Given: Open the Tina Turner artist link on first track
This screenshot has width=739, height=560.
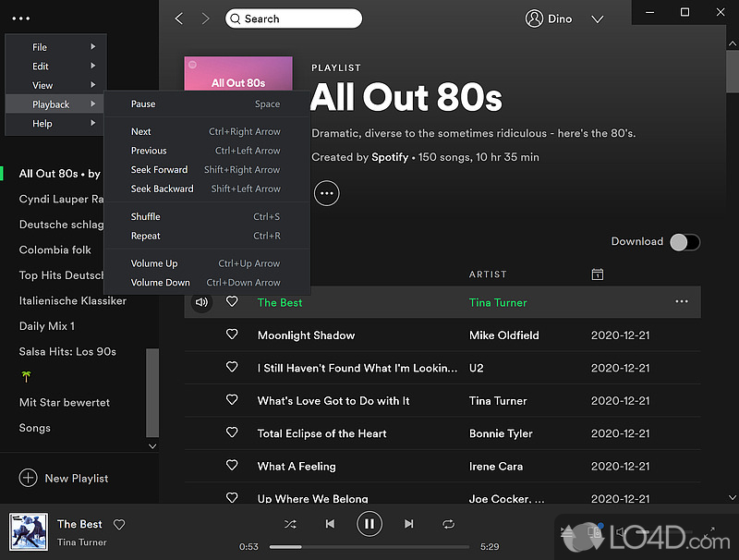Looking at the screenshot, I should [x=498, y=302].
